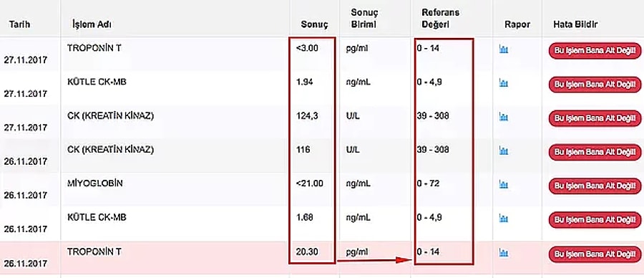
Task: Select the MİYOGLOBİN test name cell
Action: pyautogui.click(x=95, y=184)
